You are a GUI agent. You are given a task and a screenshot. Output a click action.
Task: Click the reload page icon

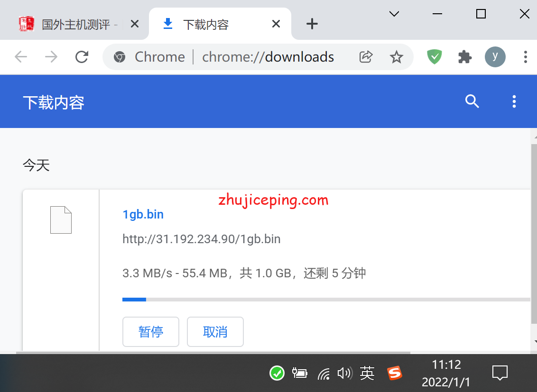tap(82, 57)
